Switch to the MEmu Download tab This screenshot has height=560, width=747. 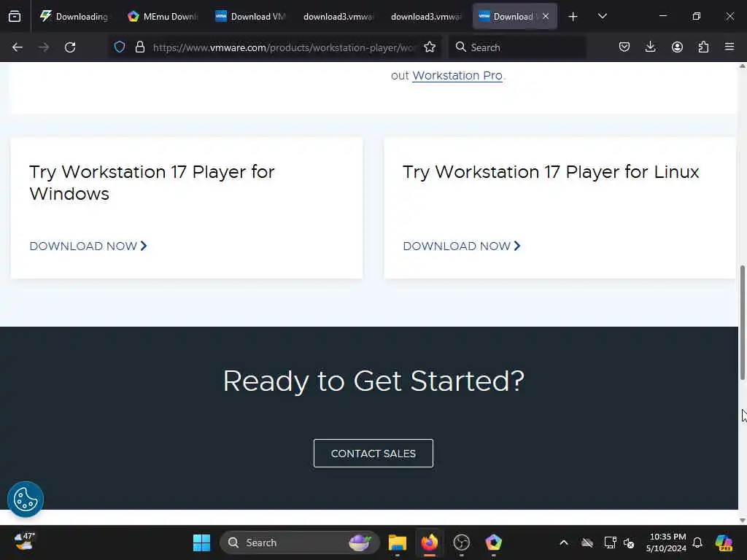pos(163,16)
